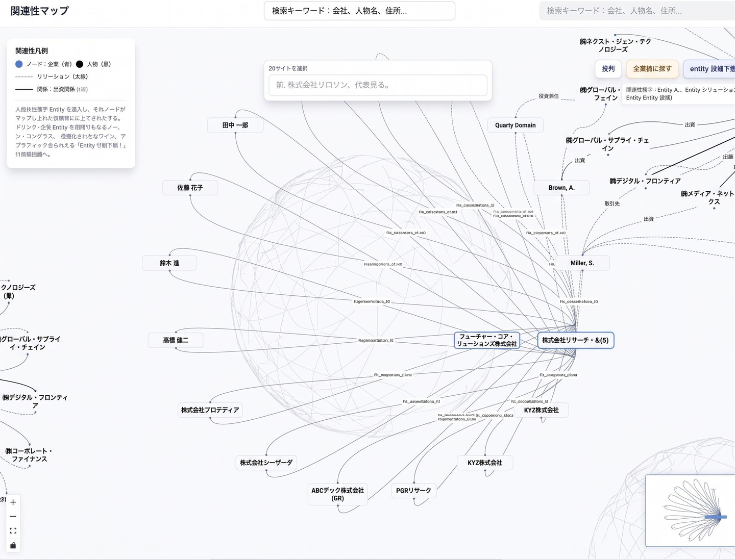This screenshot has width=735, height=560.
Task: Select the ABCデック株式会社 (GR) node
Action: [338, 494]
